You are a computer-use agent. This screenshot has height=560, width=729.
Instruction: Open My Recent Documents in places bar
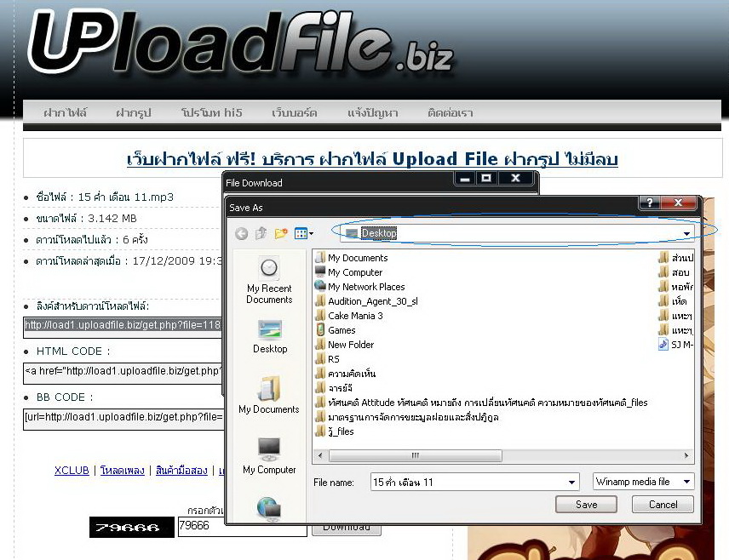tap(269, 282)
